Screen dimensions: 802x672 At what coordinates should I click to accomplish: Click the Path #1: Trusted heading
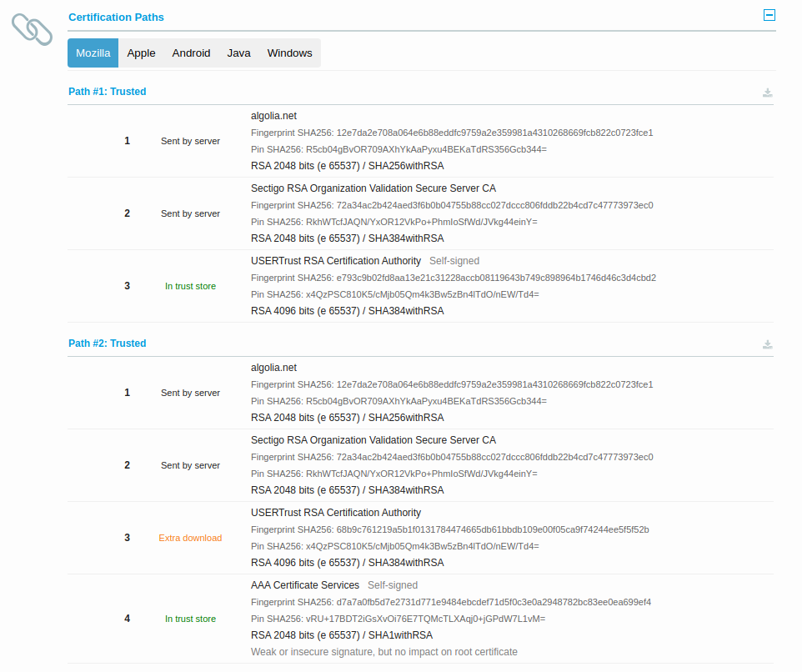pyautogui.click(x=108, y=92)
